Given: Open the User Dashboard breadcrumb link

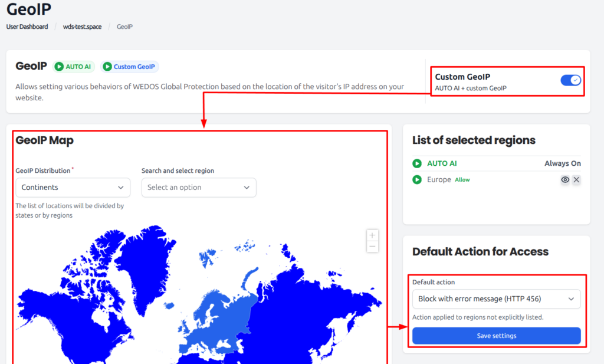Looking at the screenshot, I should [x=27, y=26].
